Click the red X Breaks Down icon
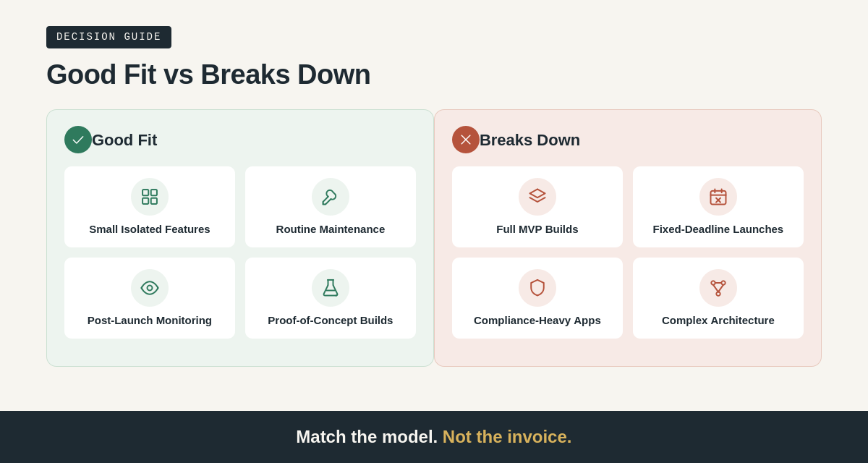Viewport: 868px width, 463px height. coord(466,140)
